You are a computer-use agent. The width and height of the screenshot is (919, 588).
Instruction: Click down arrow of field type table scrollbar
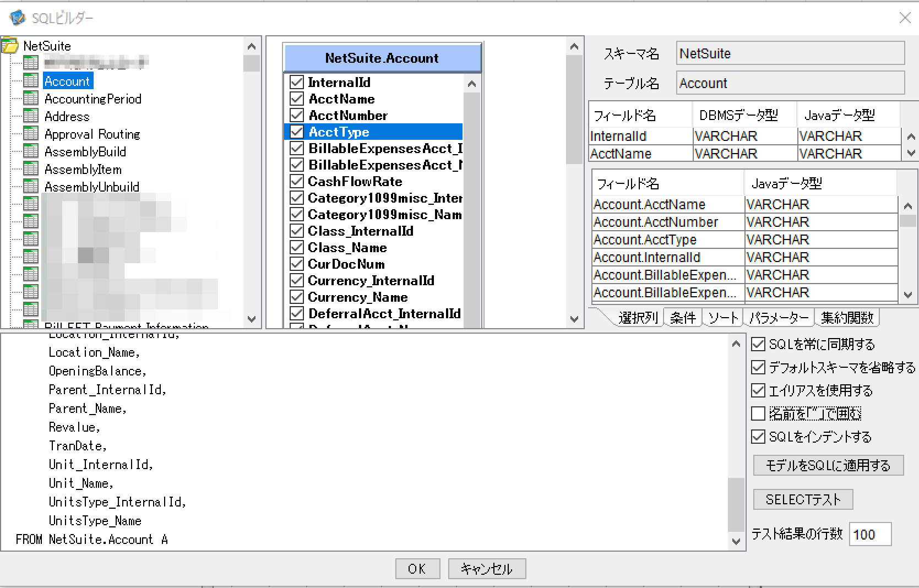point(911,153)
